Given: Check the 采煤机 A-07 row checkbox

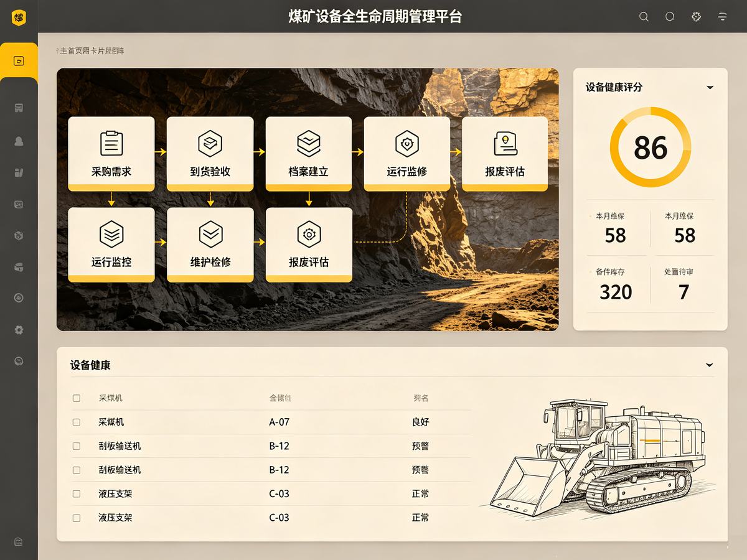Looking at the screenshot, I should coord(77,422).
